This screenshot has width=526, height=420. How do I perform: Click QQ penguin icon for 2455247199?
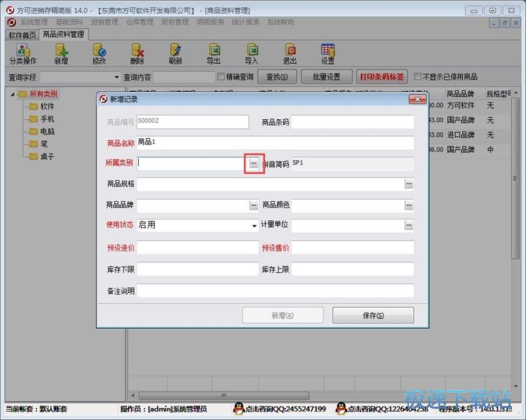tap(238, 408)
